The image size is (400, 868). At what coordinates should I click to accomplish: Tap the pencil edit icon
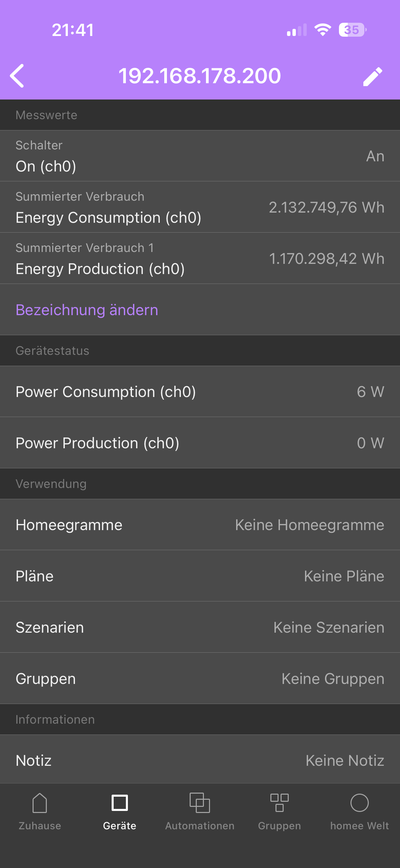point(373,76)
